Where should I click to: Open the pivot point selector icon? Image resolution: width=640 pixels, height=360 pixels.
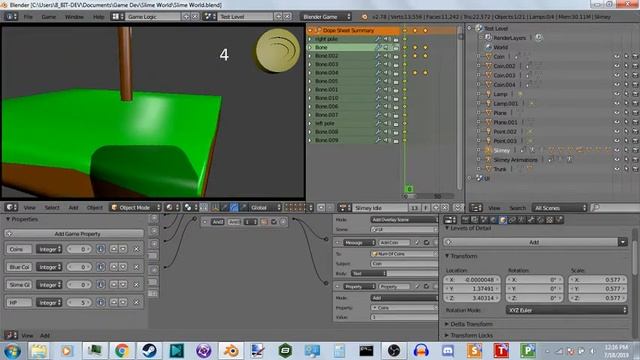190,208
